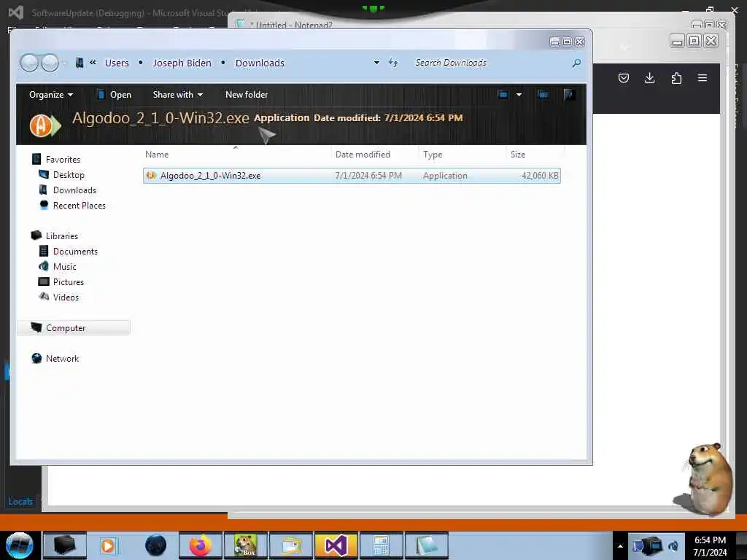747x560 pixels.
Task: Click the Change your view icon
Action: 503,95
